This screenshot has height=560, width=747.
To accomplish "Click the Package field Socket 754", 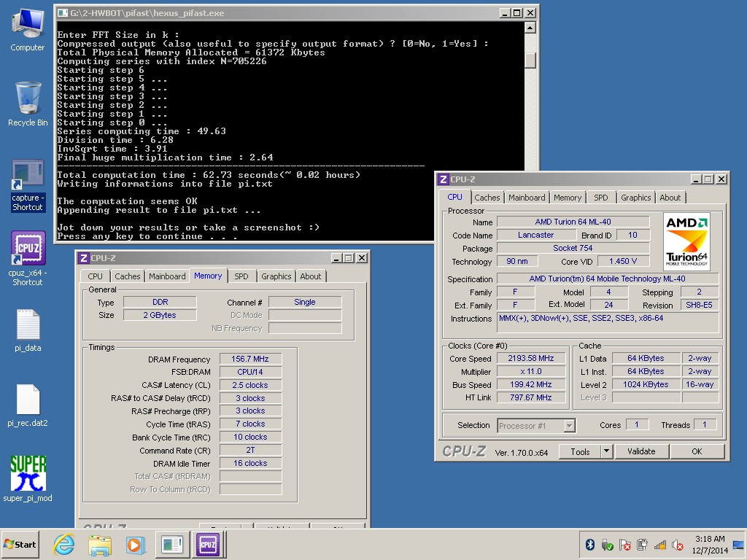I will tap(573, 248).
